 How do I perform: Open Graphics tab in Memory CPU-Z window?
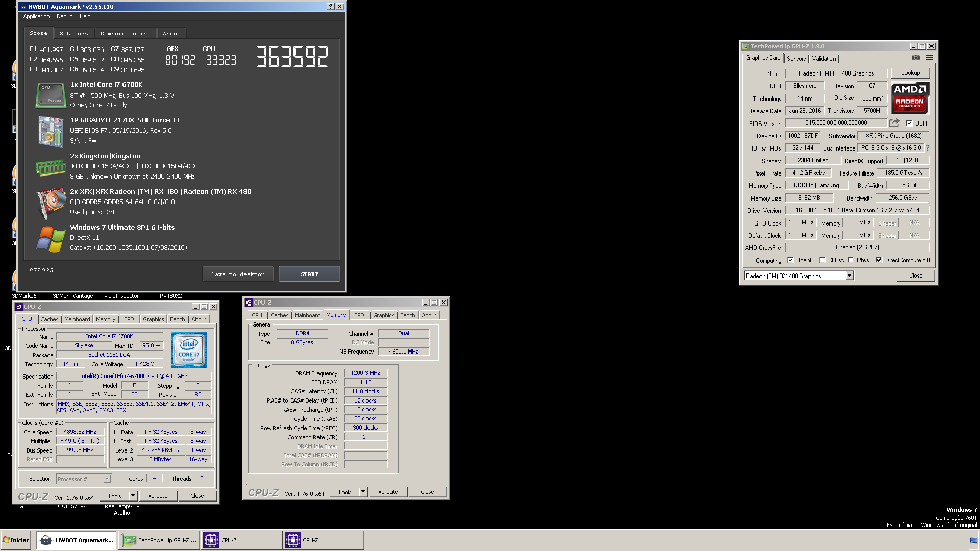click(384, 315)
